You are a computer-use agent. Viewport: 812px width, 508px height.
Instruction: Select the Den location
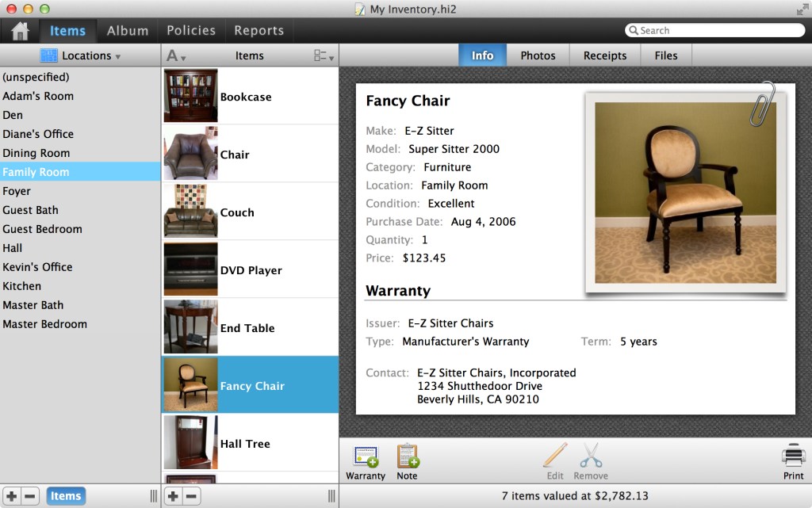click(80, 115)
